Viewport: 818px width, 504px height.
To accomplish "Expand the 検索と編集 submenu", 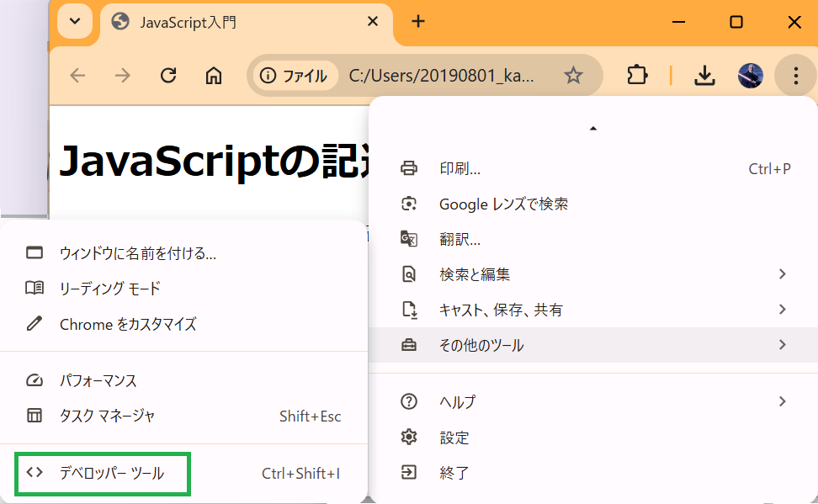I will point(593,274).
